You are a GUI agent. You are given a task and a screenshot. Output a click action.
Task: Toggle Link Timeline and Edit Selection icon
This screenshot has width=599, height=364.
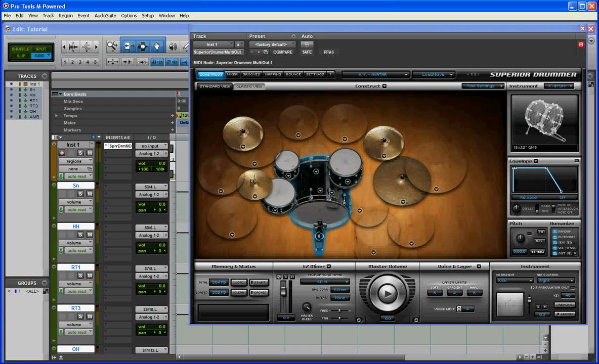pyautogui.click(x=157, y=62)
